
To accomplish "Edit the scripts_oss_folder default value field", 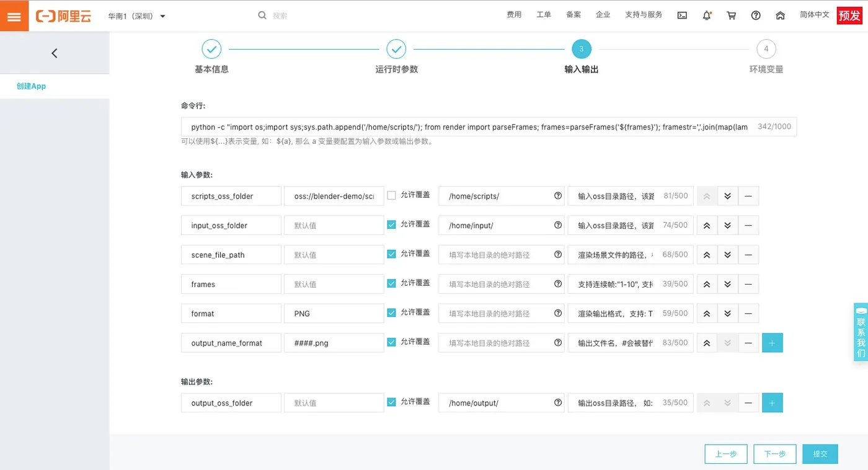I will point(334,196).
